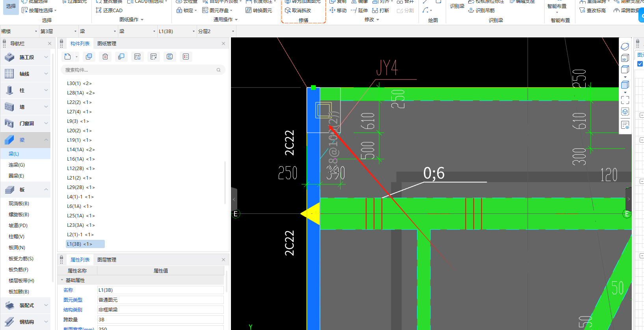Open the 分层2 layer dropdown
Screen dimensions: 644x330
(216, 31)
